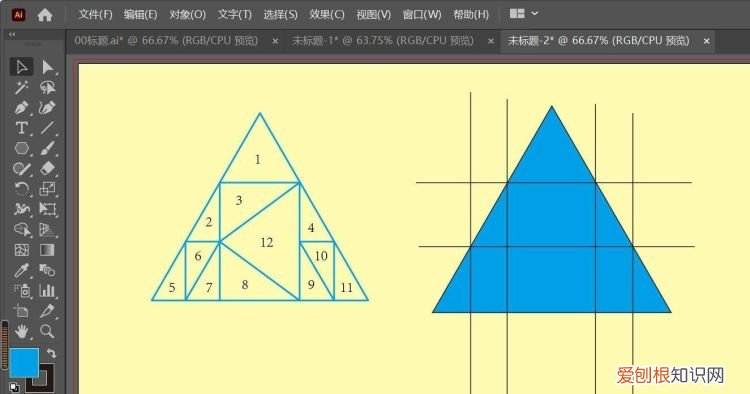Select the Rotate tool
750x394 pixels.
(22, 189)
